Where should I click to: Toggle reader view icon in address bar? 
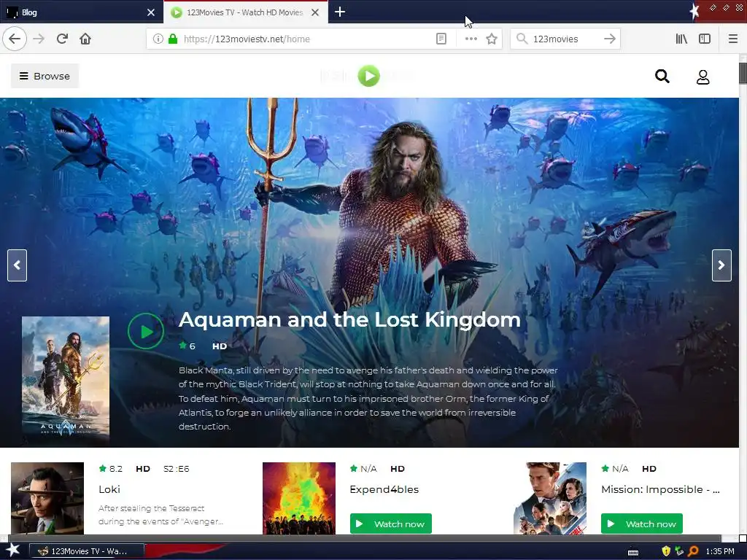[x=441, y=39]
